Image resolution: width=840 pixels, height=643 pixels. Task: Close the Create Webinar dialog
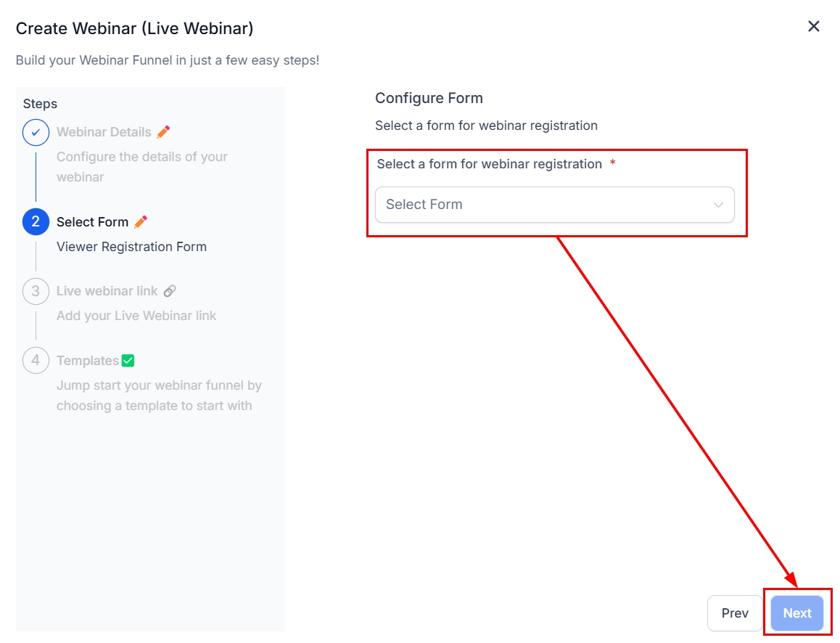coord(814,27)
